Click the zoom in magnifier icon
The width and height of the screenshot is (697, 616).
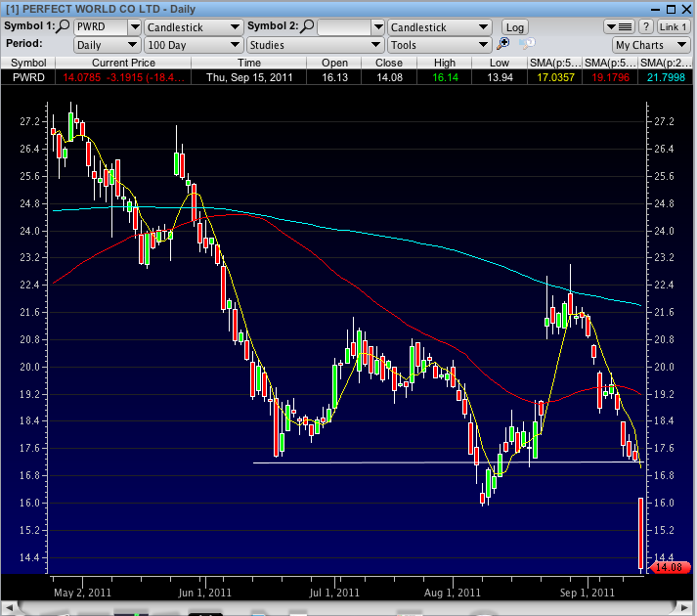click(504, 45)
